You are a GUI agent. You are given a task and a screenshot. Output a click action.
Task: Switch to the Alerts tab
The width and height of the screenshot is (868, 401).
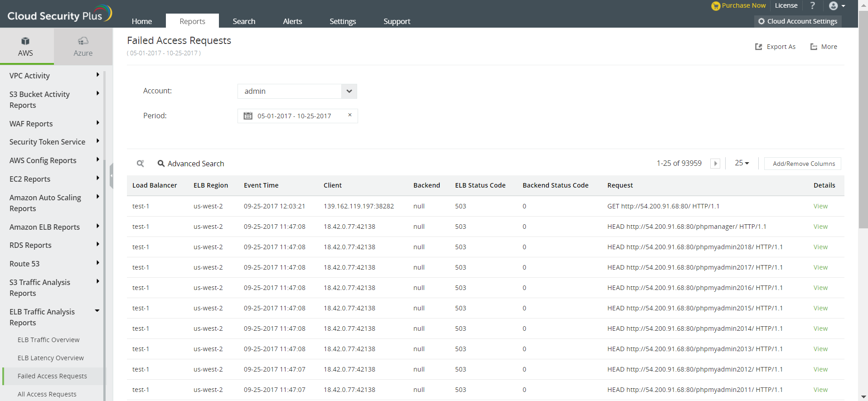[x=292, y=21]
